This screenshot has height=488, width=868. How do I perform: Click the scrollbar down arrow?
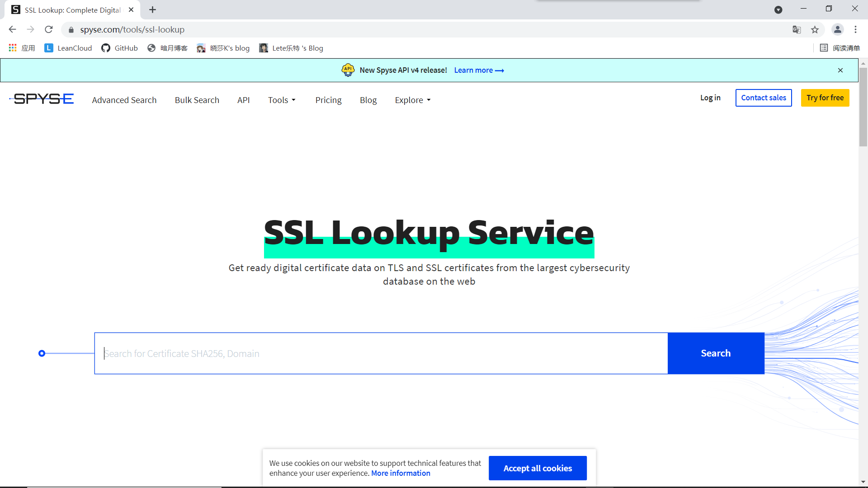[863, 482]
